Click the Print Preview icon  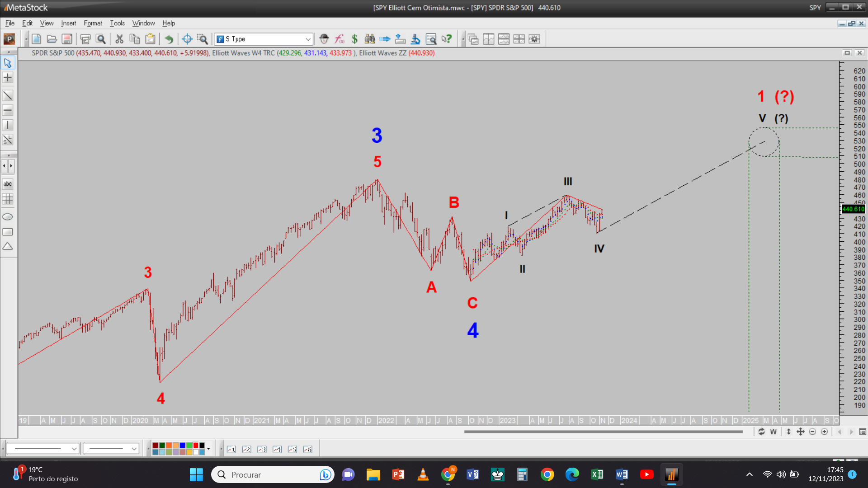pyautogui.click(x=101, y=39)
